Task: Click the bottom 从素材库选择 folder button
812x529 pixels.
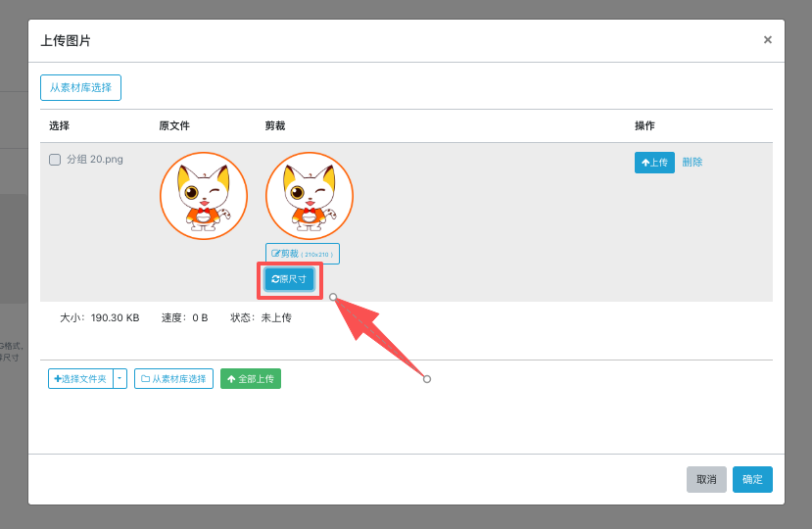Action: (x=173, y=379)
